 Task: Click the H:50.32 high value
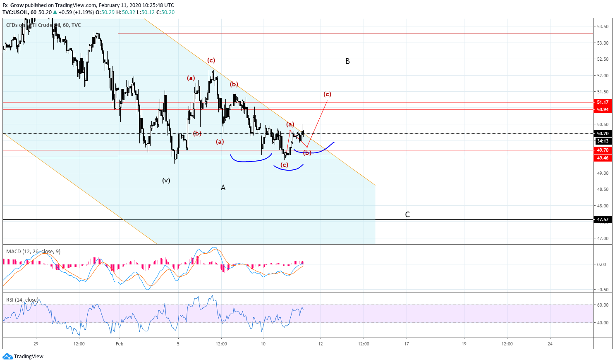(125, 12)
